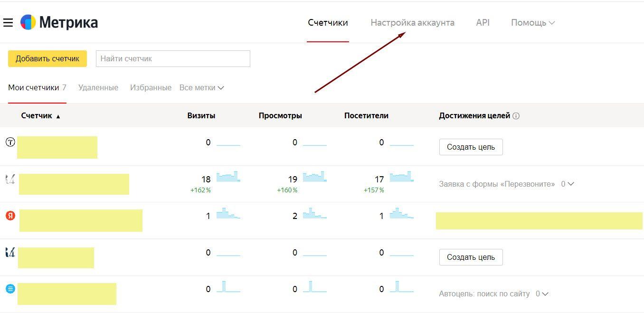Open the Счетчики tab
The height and width of the screenshot is (313, 644).
click(328, 22)
